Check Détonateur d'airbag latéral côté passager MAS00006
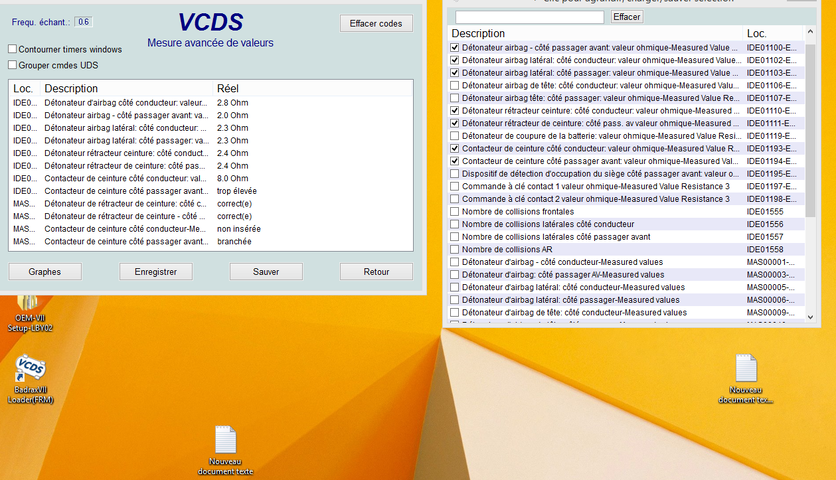836x480 pixels. click(455, 300)
